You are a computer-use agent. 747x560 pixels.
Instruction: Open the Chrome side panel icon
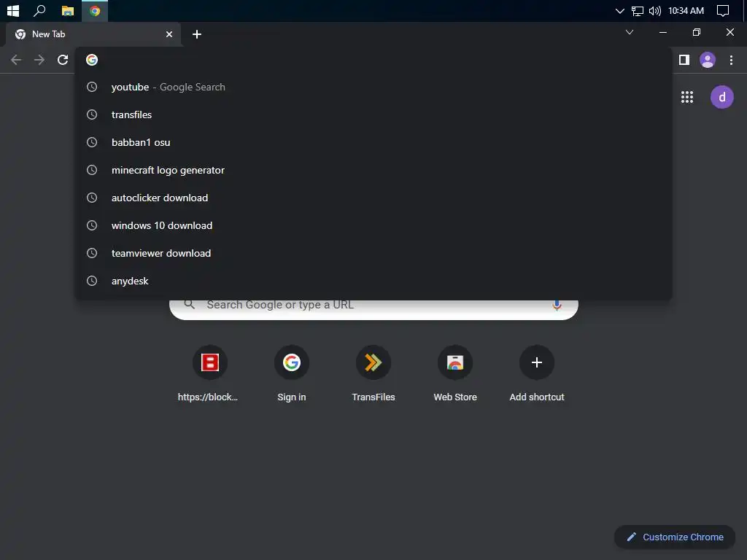(x=684, y=60)
